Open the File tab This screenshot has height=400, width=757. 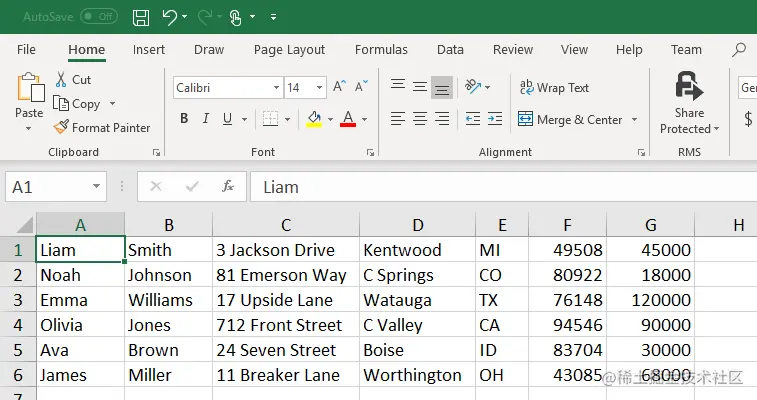click(26, 49)
